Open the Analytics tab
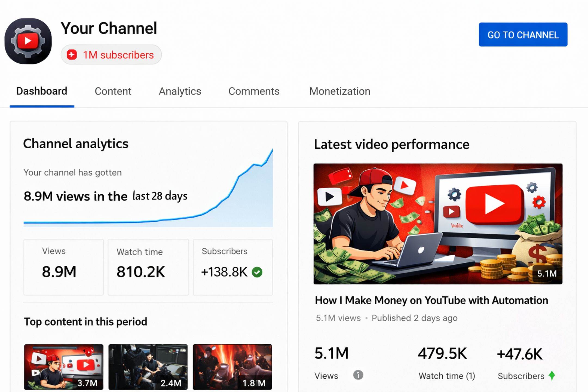The height and width of the screenshot is (392, 588). (180, 91)
